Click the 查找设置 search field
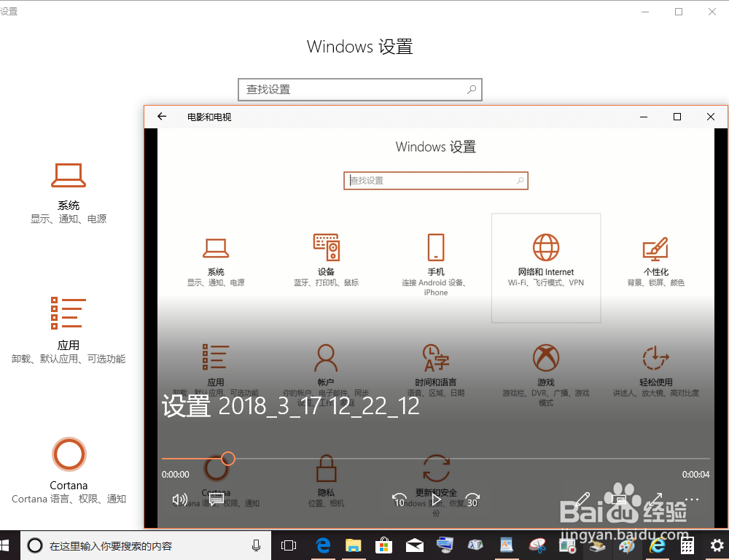Screen dimensions: 729x560 click(360, 89)
